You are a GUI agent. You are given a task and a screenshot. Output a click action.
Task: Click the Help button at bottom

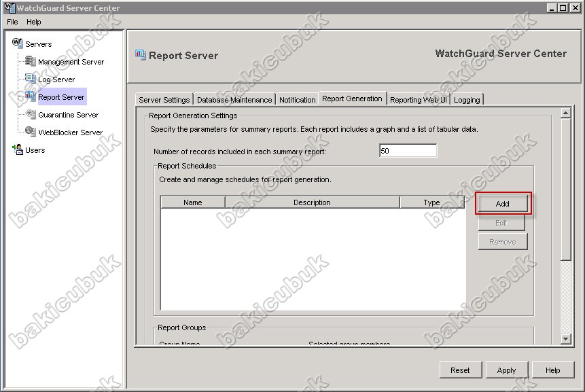552,370
